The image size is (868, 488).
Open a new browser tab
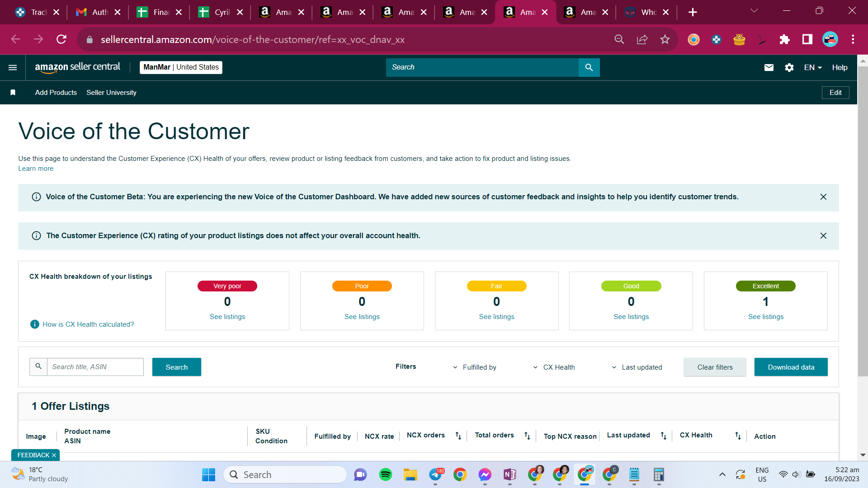click(x=693, y=12)
